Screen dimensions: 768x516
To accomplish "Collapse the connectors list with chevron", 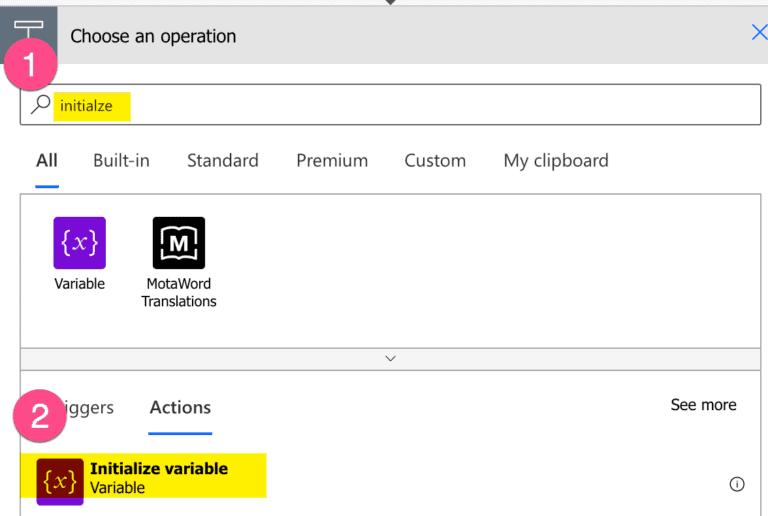I will tap(391, 358).
